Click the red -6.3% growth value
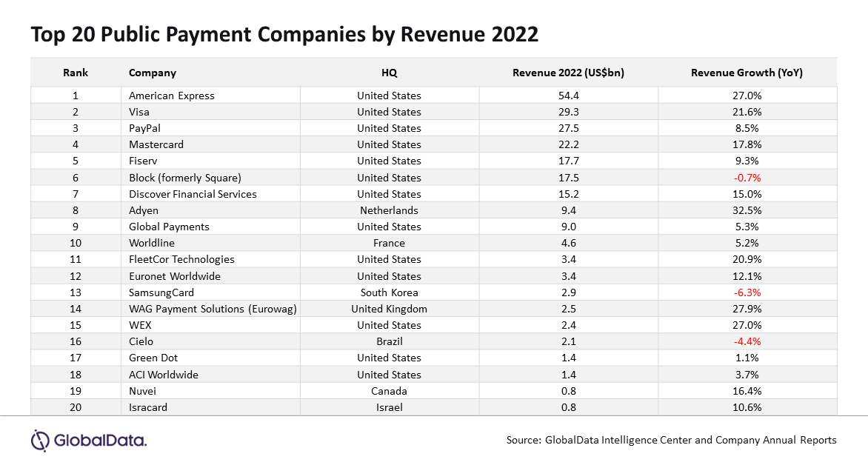The image size is (868, 465). point(747,292)
